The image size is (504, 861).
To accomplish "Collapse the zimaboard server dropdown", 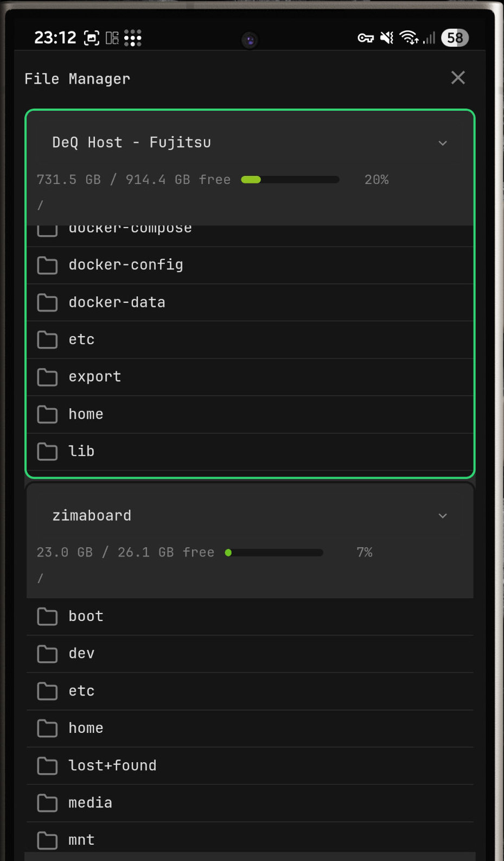I will point(442,516).
